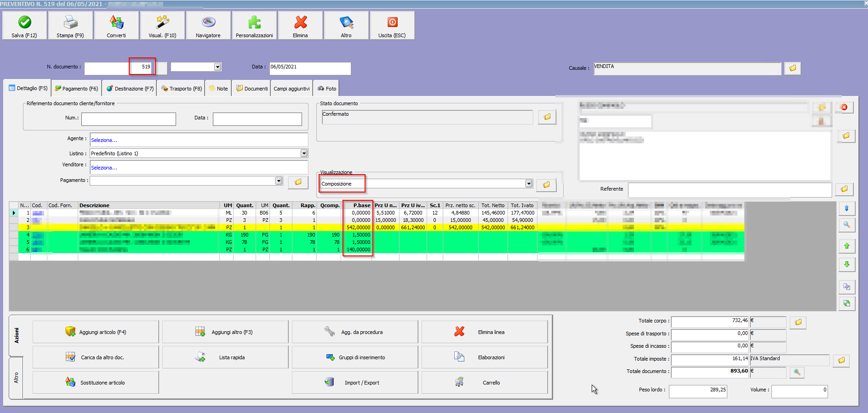This screenshot has height=413, width=868.
Task: Click the blue double-arrow icon beside the grid
Action: 846,209
